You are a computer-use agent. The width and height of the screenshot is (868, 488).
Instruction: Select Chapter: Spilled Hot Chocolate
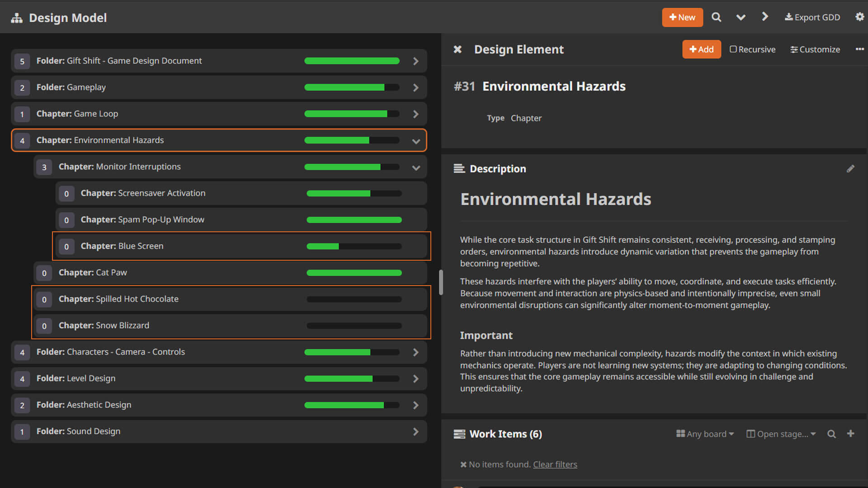231,299
